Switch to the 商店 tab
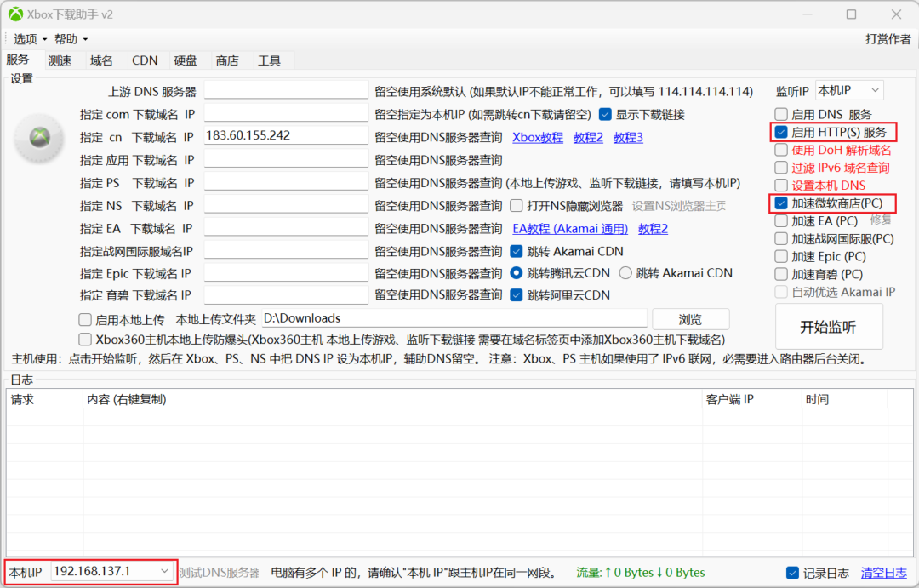This screenshot has height=588, width=919. click(x=226, y=60)
